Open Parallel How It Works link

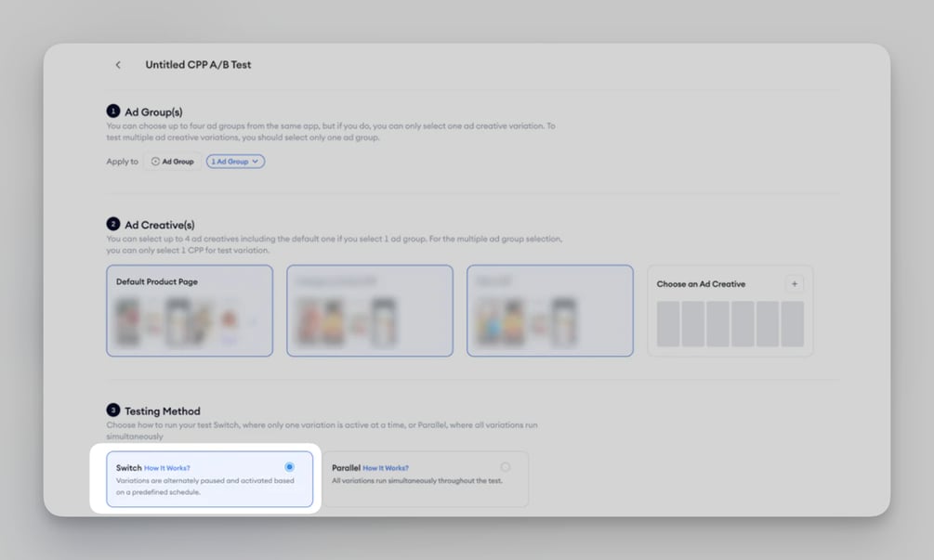point(386,468)
